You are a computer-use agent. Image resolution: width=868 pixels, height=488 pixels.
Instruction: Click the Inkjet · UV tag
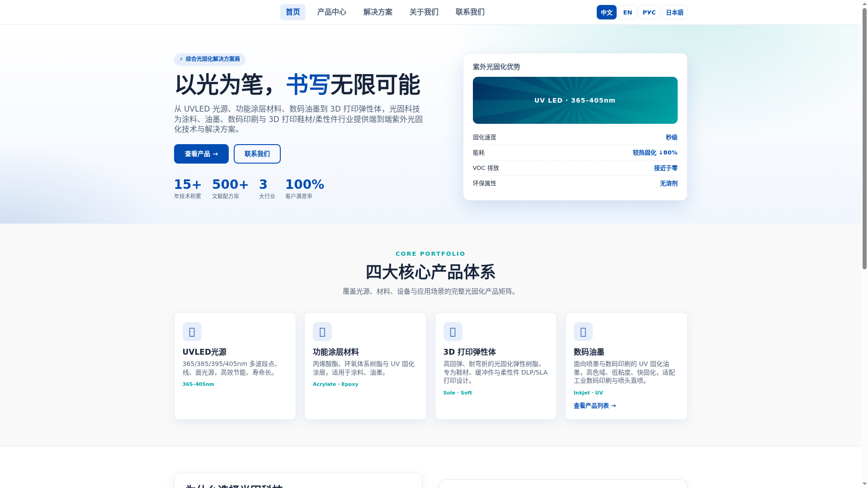coord(588,393)
